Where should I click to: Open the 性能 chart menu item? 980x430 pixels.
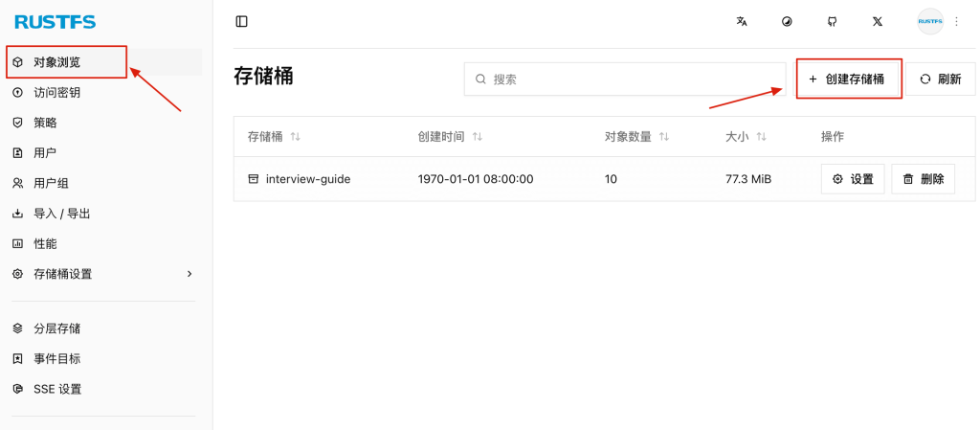point(45,244)
